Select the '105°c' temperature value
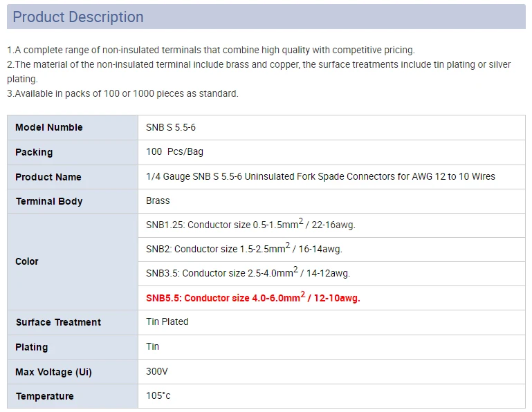The image size is (532, 412). click(x=158, y=395)
